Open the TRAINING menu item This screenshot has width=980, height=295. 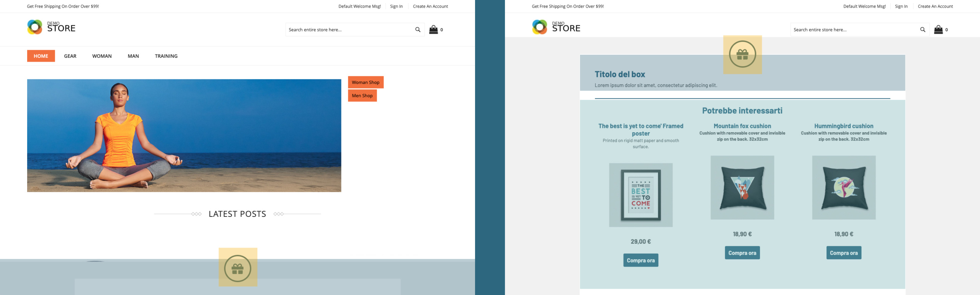pyautogui.click(x=166, y=56)
